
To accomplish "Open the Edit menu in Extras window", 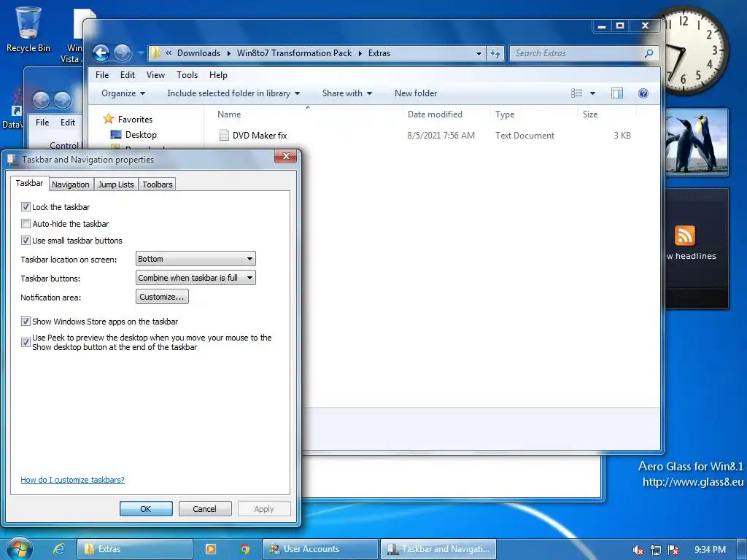I will click(x=127, y=75).
